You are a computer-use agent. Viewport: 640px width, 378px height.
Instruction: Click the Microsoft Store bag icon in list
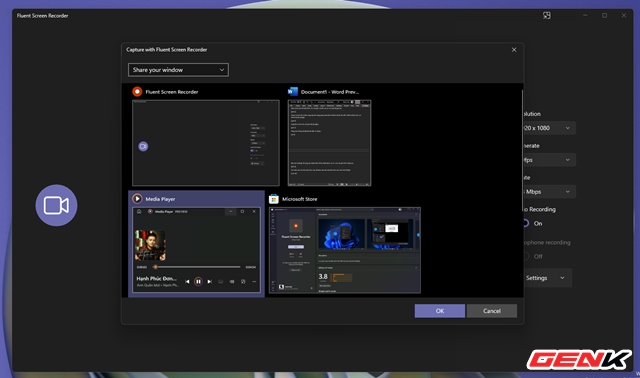(x=273, y=199)
